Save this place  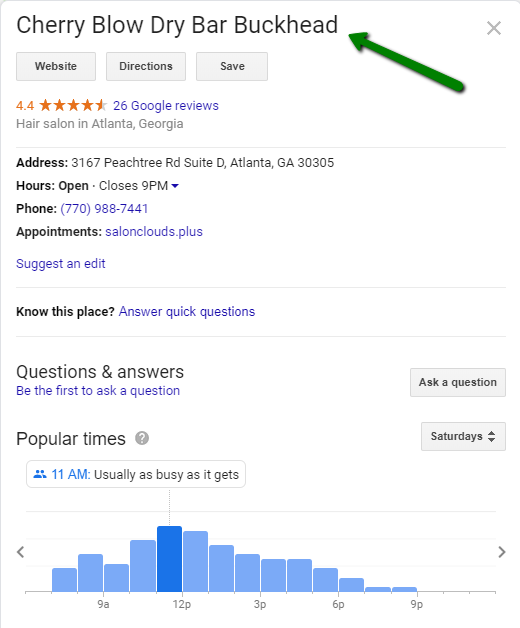click(232, 66)
